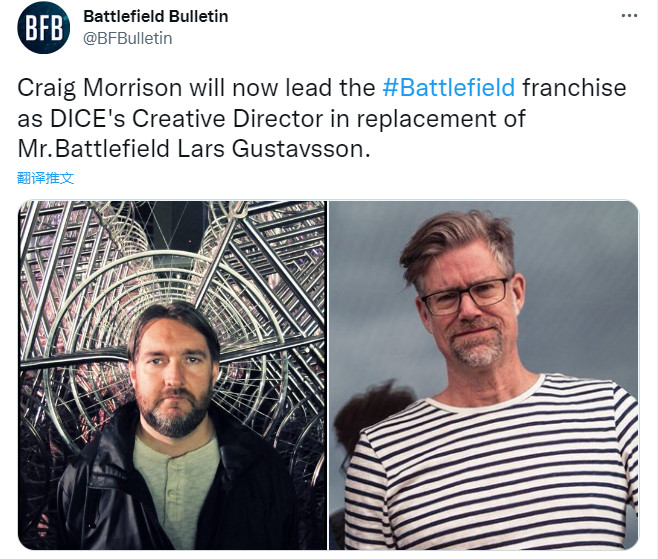Click the words 'Mr.Battlefield Lars Gustavsson' in tweet
The image size is (658, 559).
[x=194, y=149]
